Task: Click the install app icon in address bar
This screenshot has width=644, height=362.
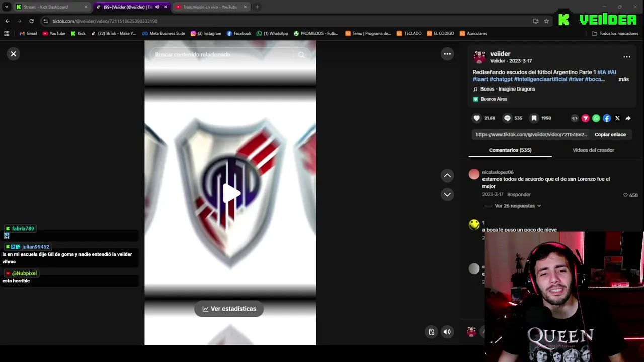Action: coord(535,21)
